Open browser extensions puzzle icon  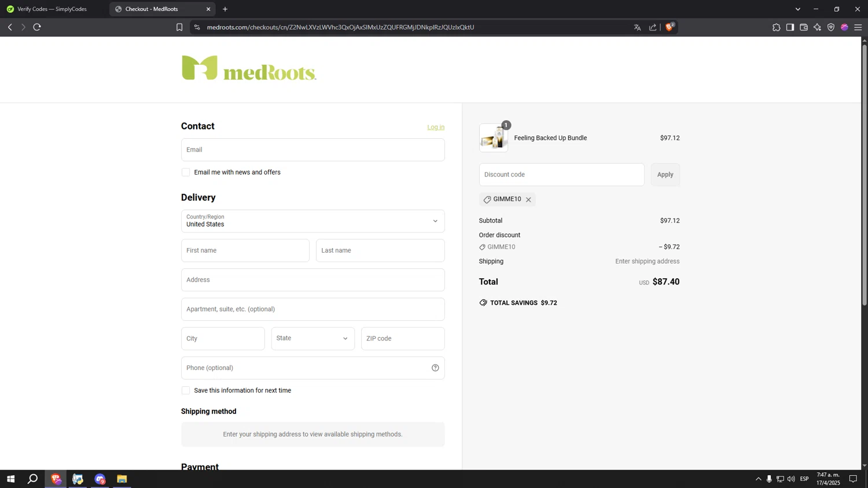(x=777, y=27)
